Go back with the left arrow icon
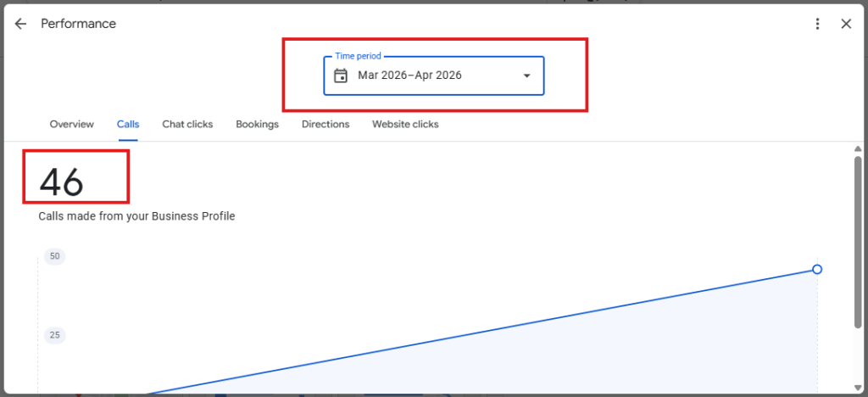Image resolution: width=868 pixels, height=397 pixels. click(x=20, y=24)
